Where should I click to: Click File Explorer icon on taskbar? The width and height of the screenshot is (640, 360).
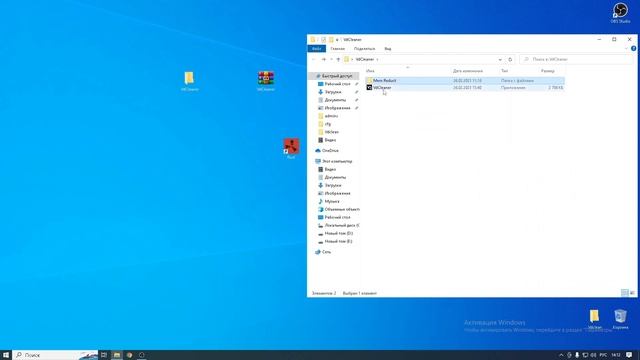pos(117,355)
